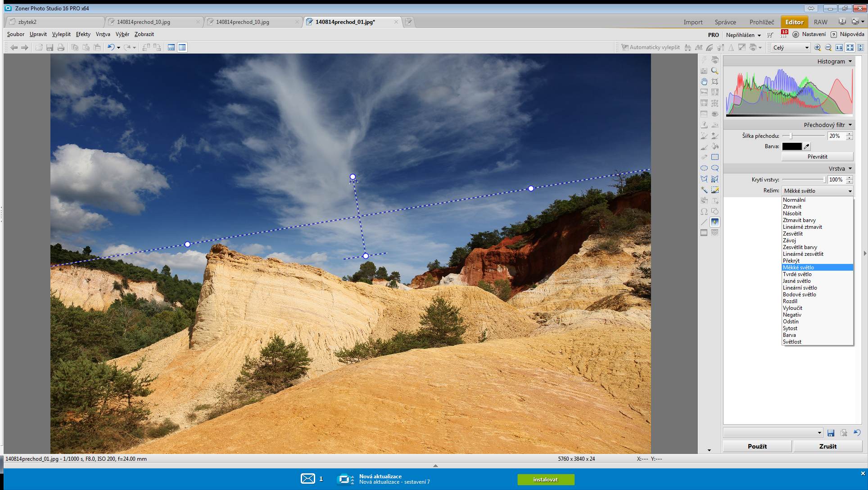
Task: Click the color eyedropper next to Barva
Action: (x=807, y=146)
